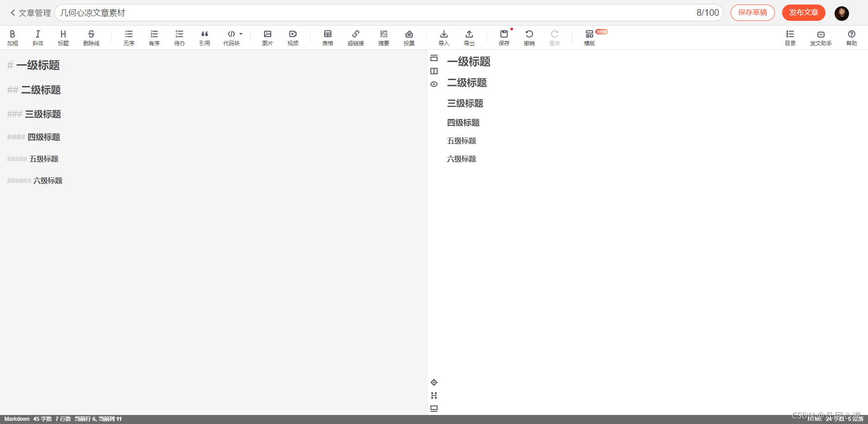Viewport: 868px width, 424px height.
Task: Click the four-dot icon above the status-bar toggle
Action: pos(434,395)
